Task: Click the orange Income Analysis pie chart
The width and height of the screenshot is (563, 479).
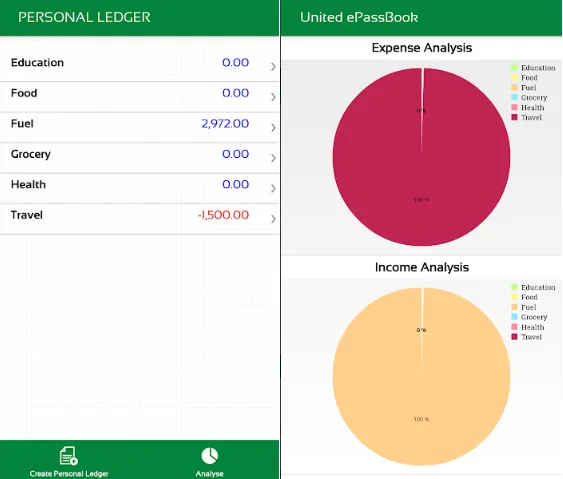Action: coord(422,376)
